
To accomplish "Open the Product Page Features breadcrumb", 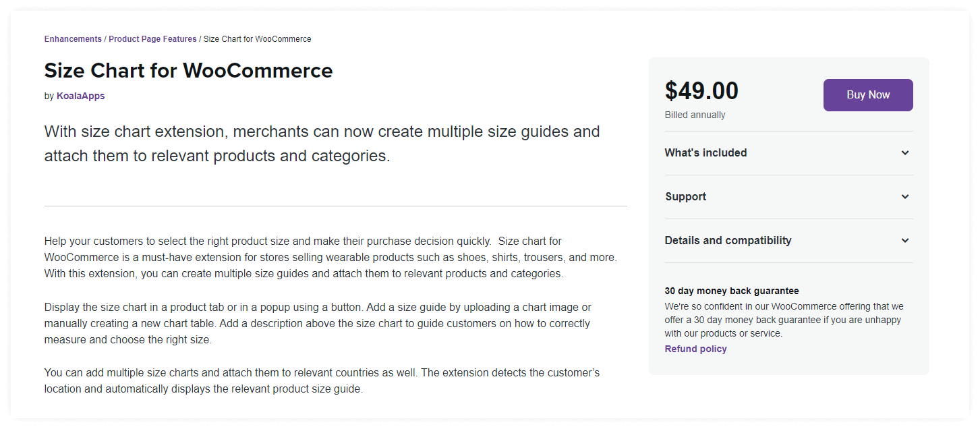I will (152, 38).
